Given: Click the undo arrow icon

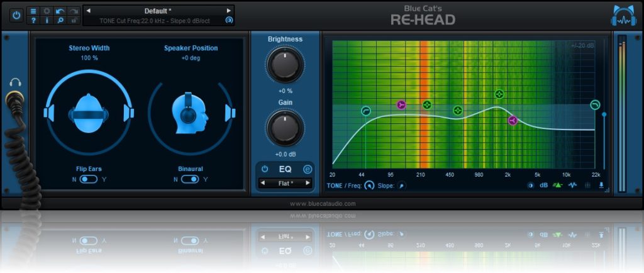Looking at the screenshot, I should point(60,11).
